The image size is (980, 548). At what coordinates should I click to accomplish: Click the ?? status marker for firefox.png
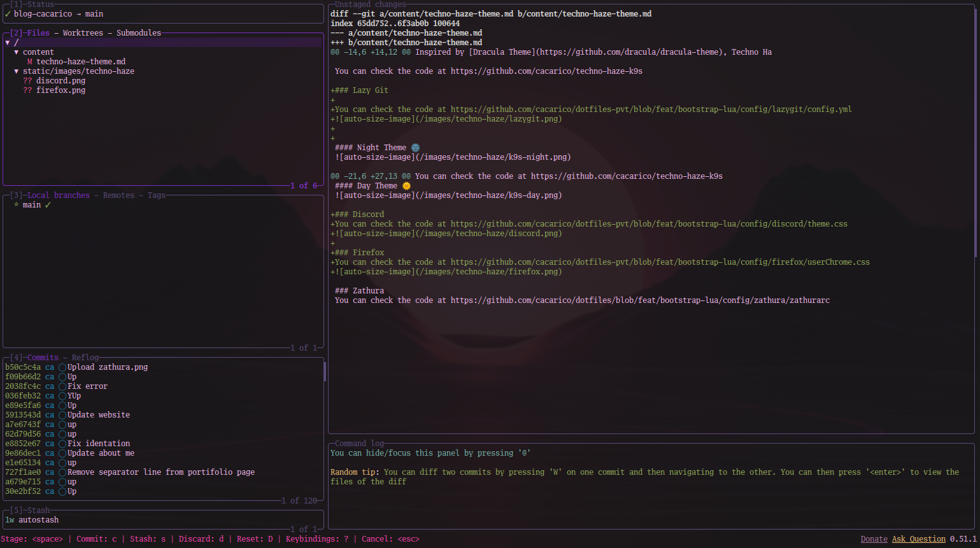coord(27,90)
